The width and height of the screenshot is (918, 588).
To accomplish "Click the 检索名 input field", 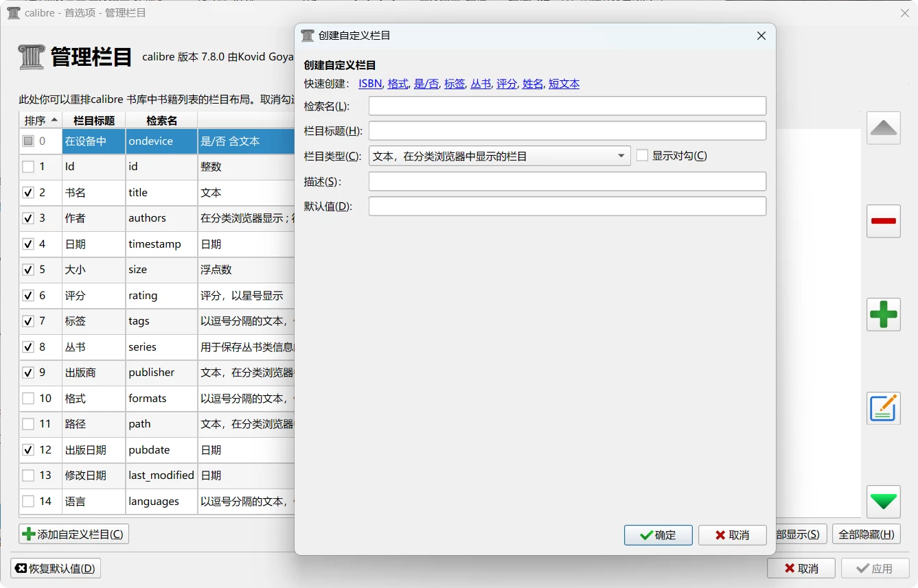I will pos(567,106).
